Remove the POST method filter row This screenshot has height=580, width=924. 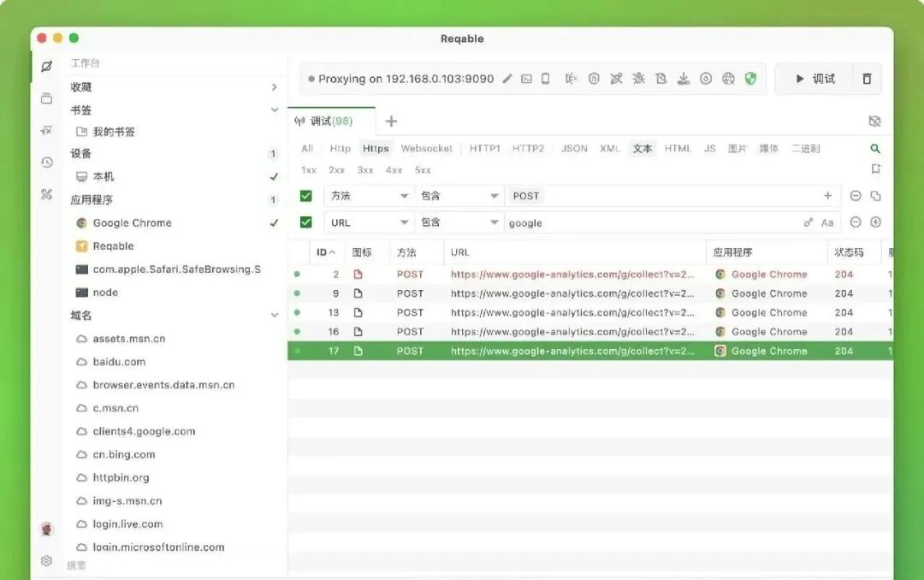click(x=856, y=196)
